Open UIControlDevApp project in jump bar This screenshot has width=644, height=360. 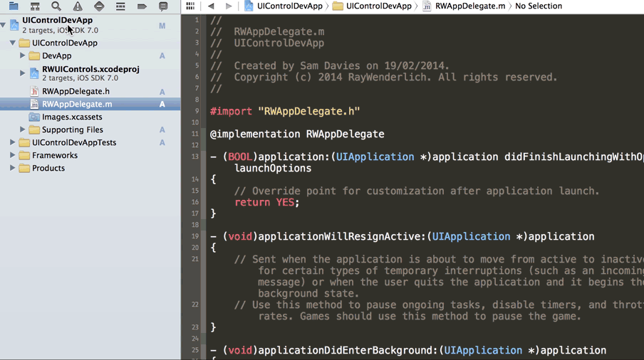[x=289, y=6]
